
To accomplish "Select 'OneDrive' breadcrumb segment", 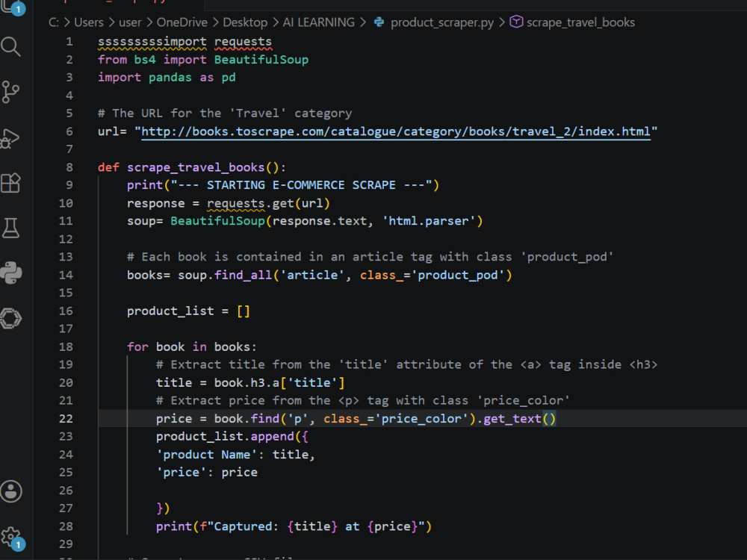I will point(182,22).
